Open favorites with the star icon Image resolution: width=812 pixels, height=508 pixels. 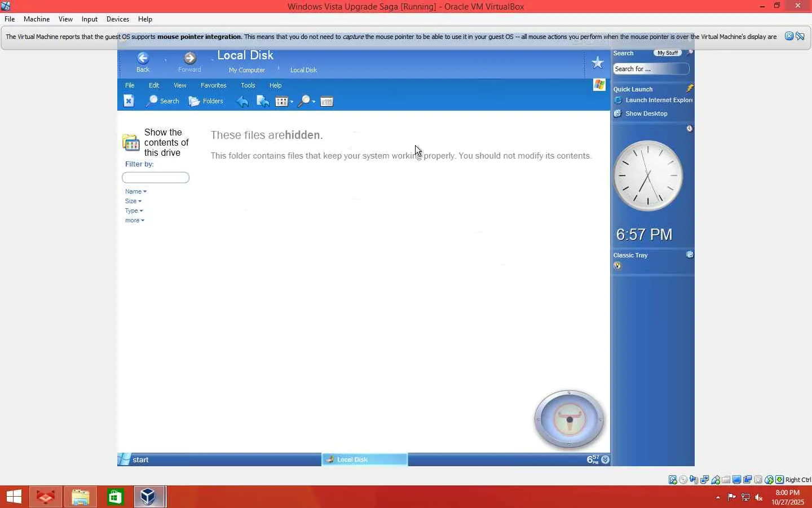(x=598, y=63)
